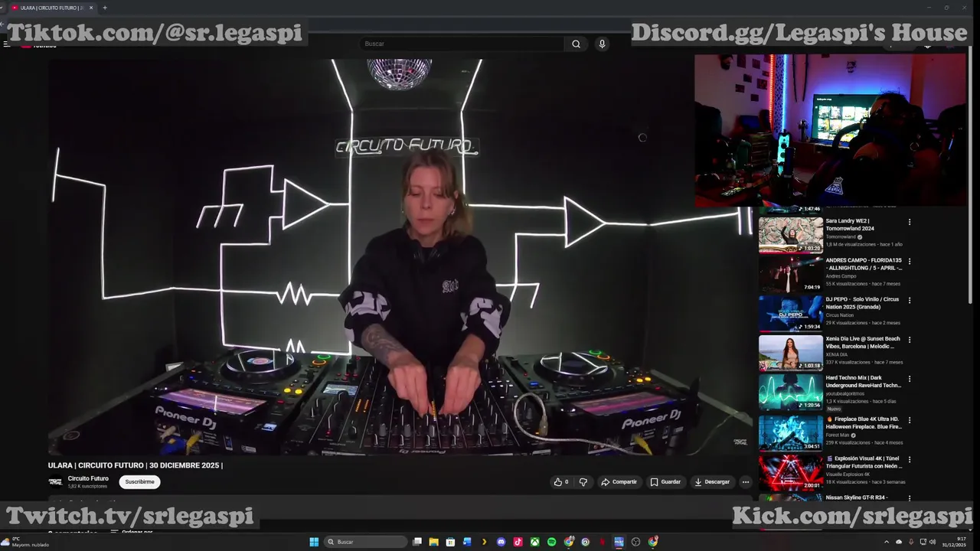
Task: Click the weather widget showing Mayorm. nublado
Action: coord(27,542)
